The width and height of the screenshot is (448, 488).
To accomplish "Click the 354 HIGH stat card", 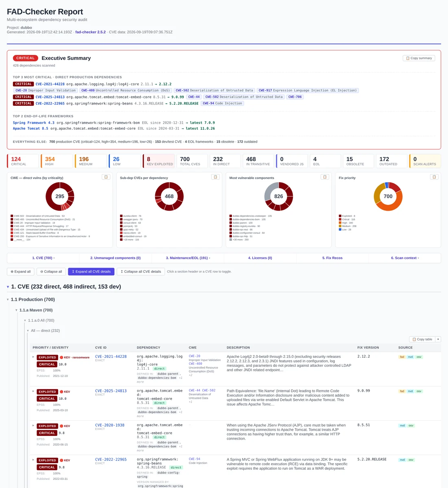I will coord(57,161).
